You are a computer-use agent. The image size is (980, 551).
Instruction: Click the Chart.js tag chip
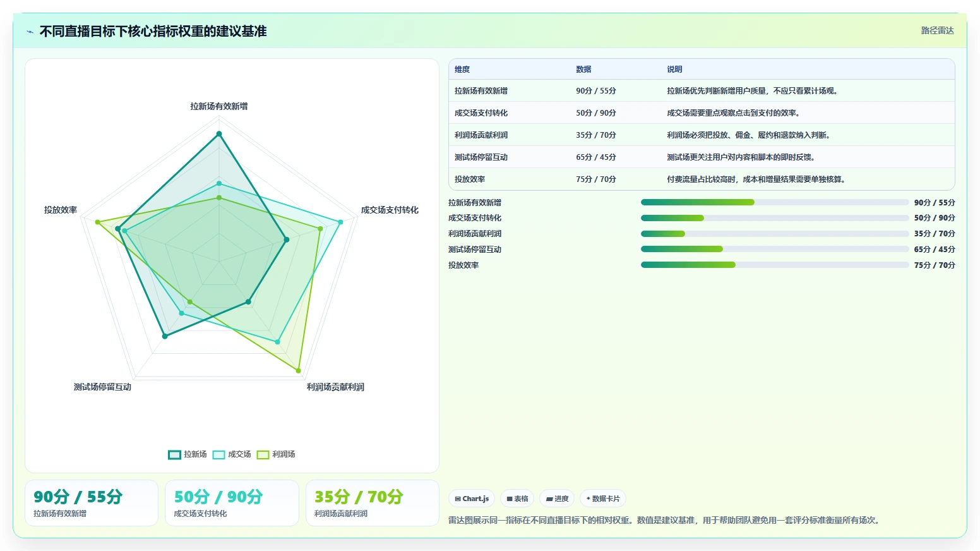click(x=472, y=499)
